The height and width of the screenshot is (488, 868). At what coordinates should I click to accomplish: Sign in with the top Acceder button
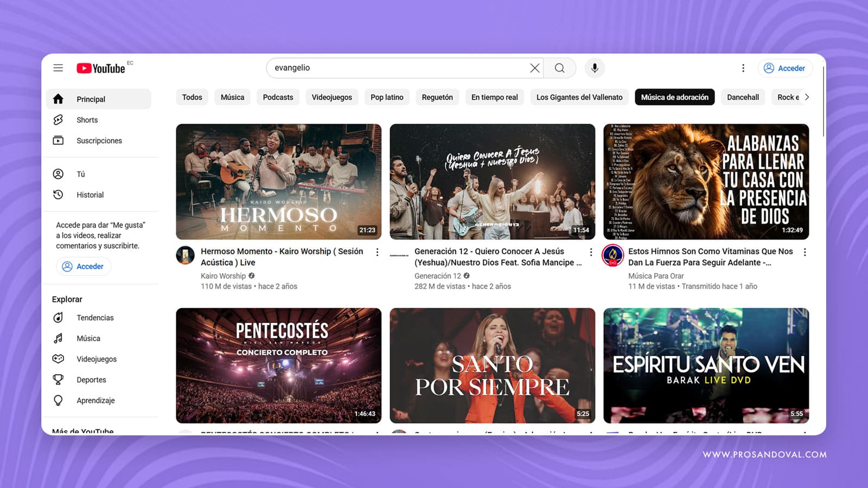784,68
